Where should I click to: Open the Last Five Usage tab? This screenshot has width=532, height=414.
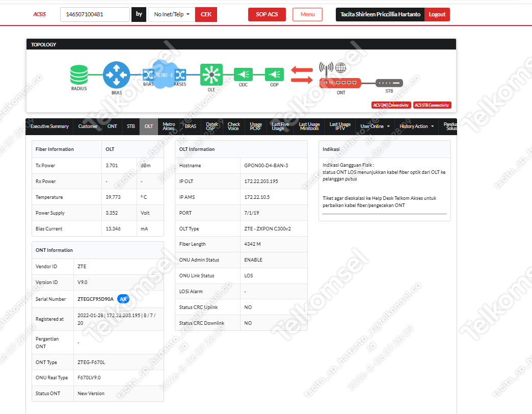pyautogui.click(x=280, y=126)
